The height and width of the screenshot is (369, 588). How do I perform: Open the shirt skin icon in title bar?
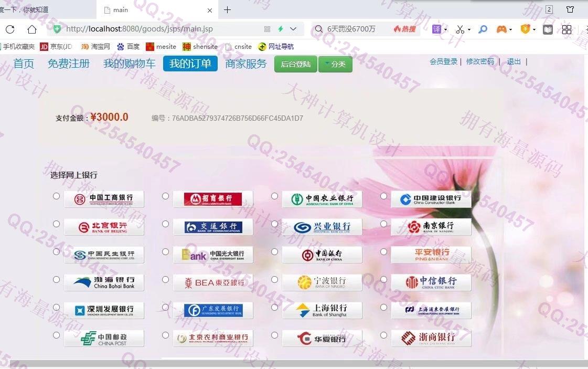pyautogui.click(x=570, y=9)
